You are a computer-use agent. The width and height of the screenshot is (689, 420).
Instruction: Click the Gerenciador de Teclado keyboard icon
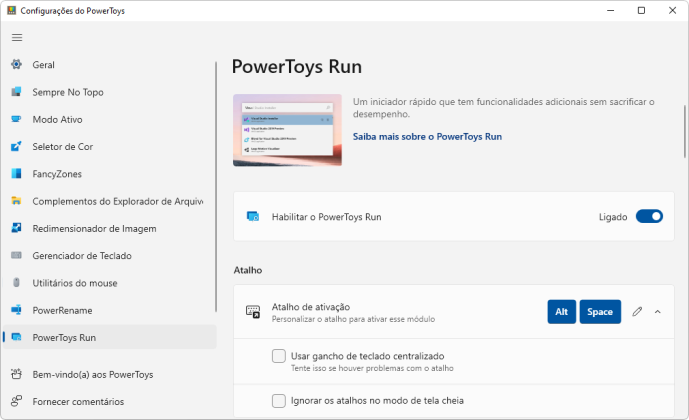coord(16,255)
